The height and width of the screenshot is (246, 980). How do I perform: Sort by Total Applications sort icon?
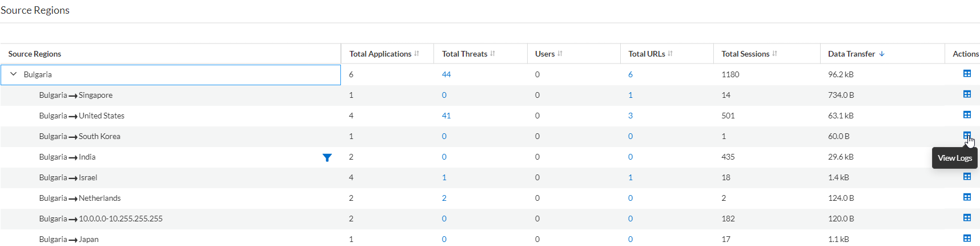417,54
